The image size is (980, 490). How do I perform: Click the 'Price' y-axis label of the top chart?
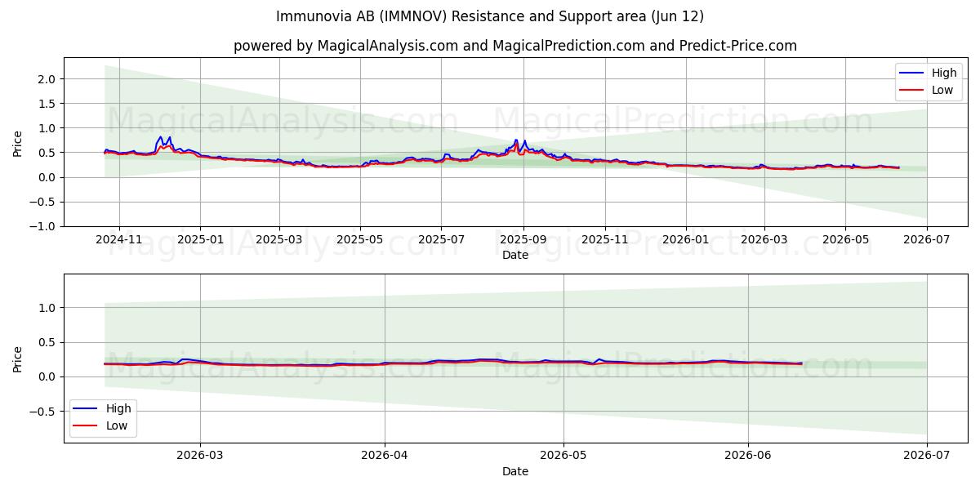18,142
